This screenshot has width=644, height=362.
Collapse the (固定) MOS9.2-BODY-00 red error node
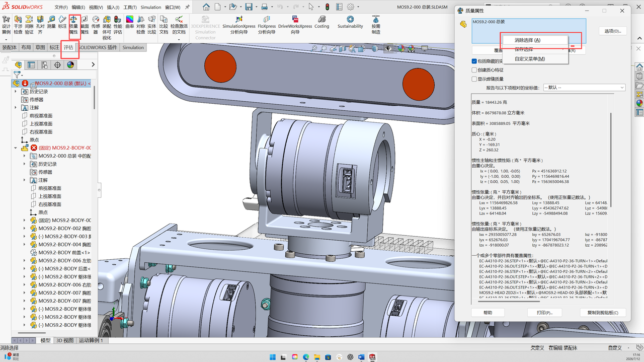pos(16,148)
